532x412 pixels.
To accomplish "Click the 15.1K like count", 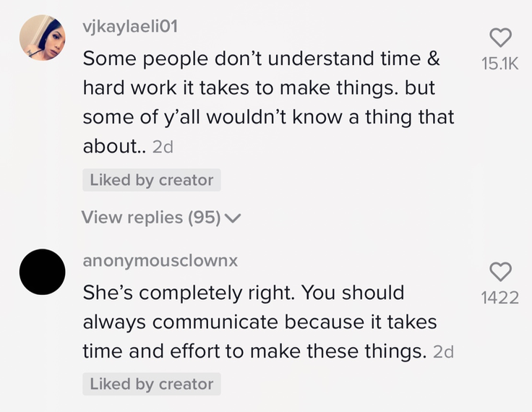I will (x=500, y=64).
